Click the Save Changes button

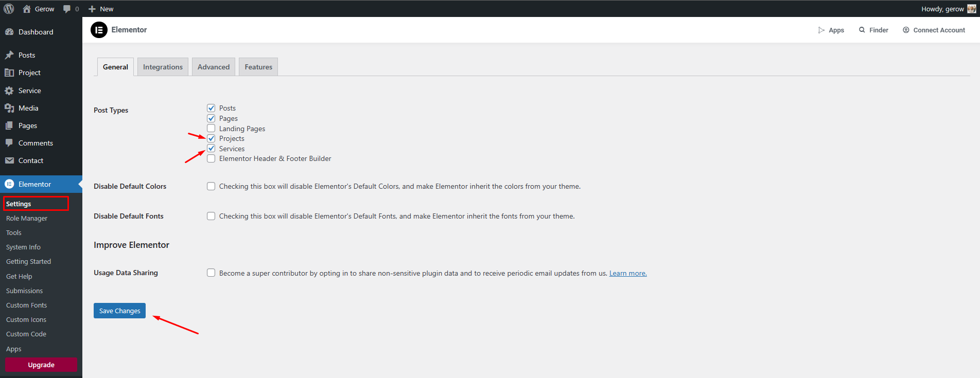coord(119,311)
